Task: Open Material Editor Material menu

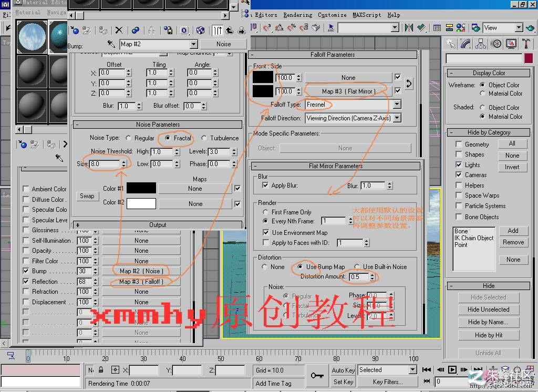Action: click(28, 12)
